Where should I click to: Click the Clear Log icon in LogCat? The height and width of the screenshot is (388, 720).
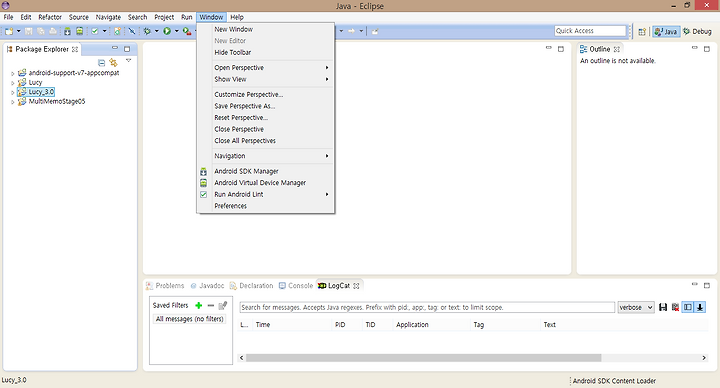(675, 307)
